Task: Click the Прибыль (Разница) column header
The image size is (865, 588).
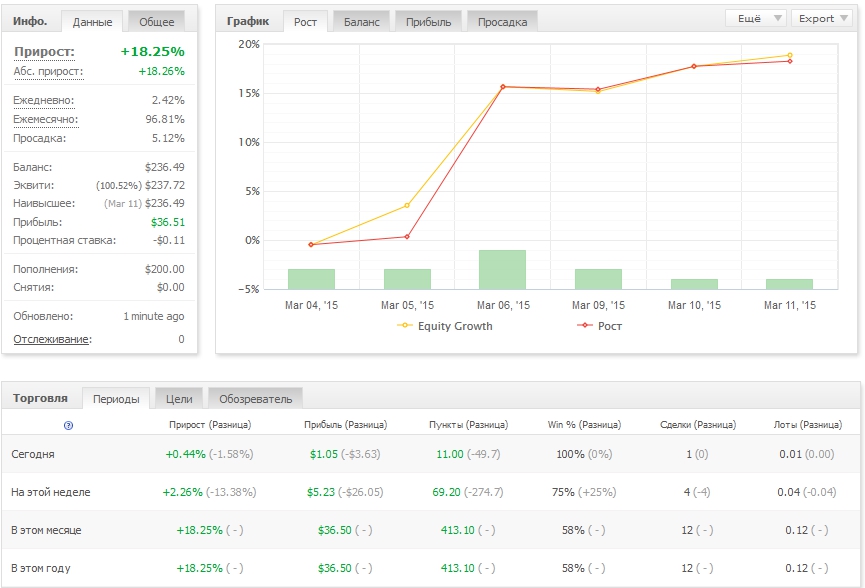Action: coord(345,425)
